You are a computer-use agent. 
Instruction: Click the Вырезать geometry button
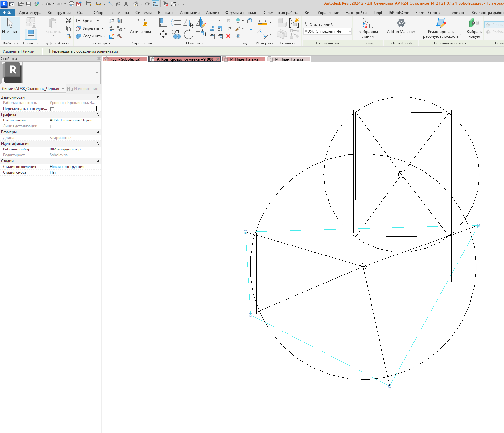88,28
